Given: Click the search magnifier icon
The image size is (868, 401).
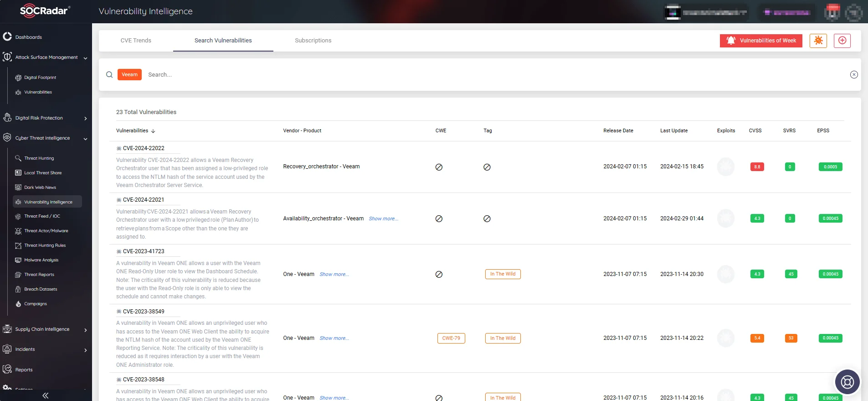Looking at the screenshot, I should 109,75.
